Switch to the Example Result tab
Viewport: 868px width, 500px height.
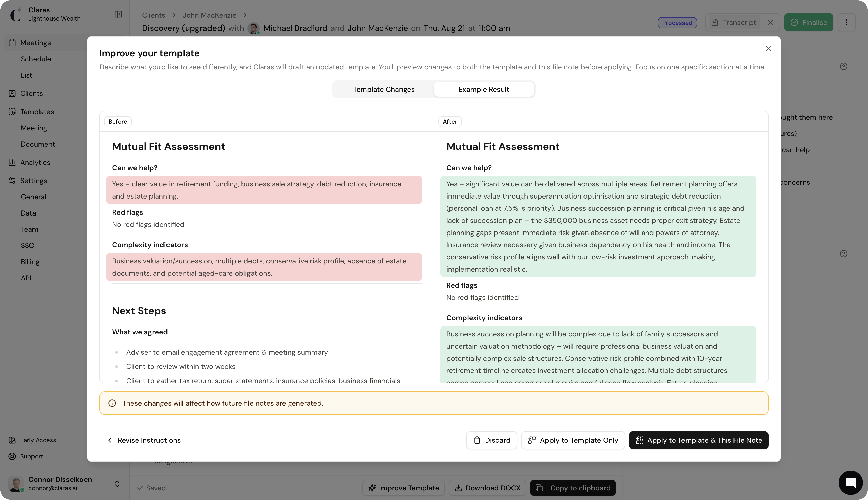[x=484, y=89]
